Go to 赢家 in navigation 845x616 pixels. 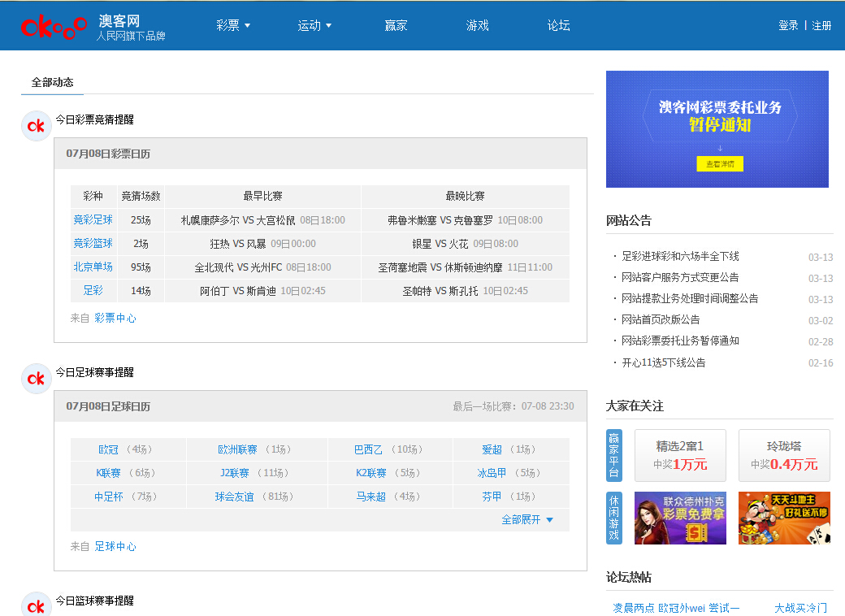(396, 25)
